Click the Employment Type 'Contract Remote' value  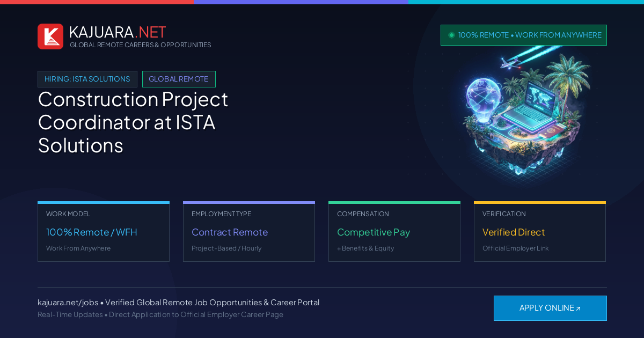230,232
